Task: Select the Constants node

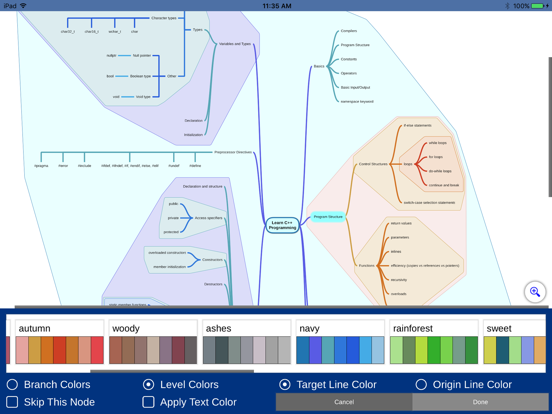Action: 349,59
